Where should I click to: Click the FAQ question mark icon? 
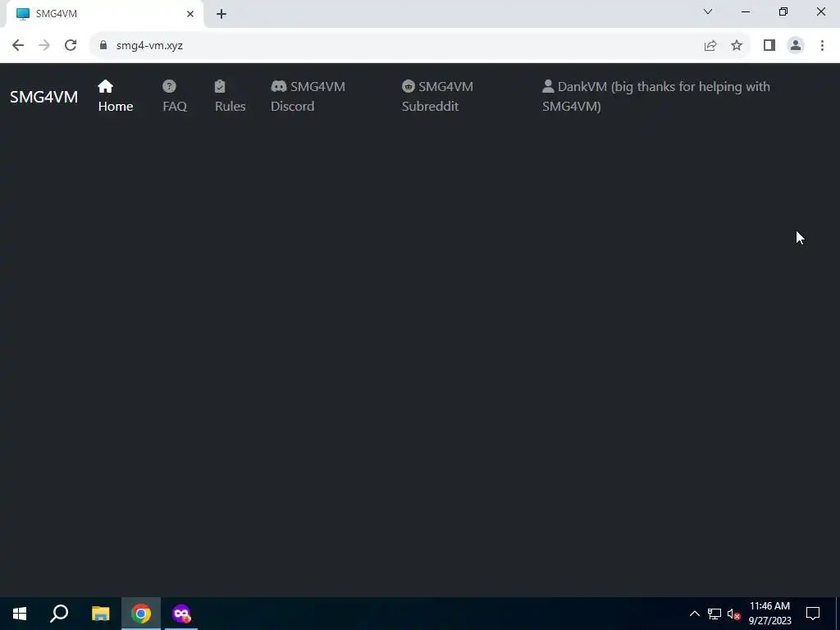click(169, 86)
